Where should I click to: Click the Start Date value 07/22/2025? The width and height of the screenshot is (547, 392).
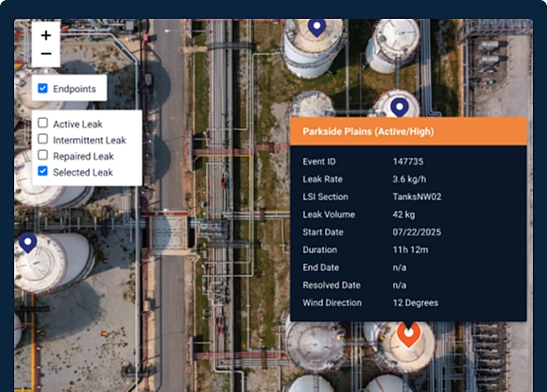[x=417, y=232]
